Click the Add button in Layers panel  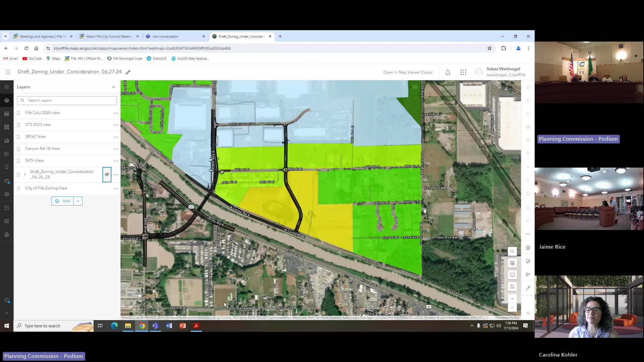63,201
